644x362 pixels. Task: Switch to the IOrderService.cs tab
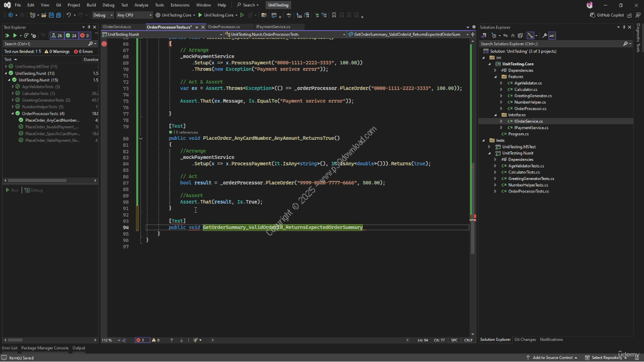117,27
